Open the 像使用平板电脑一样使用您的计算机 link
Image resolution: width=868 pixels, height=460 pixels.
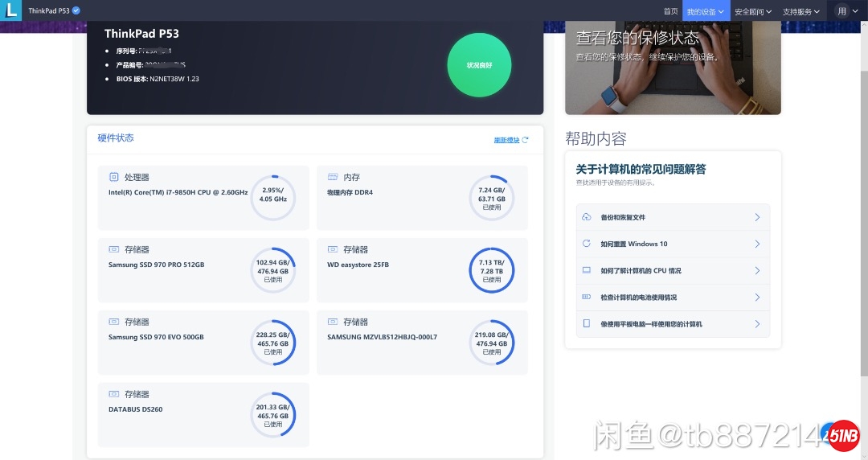click(x=651, y=323)
